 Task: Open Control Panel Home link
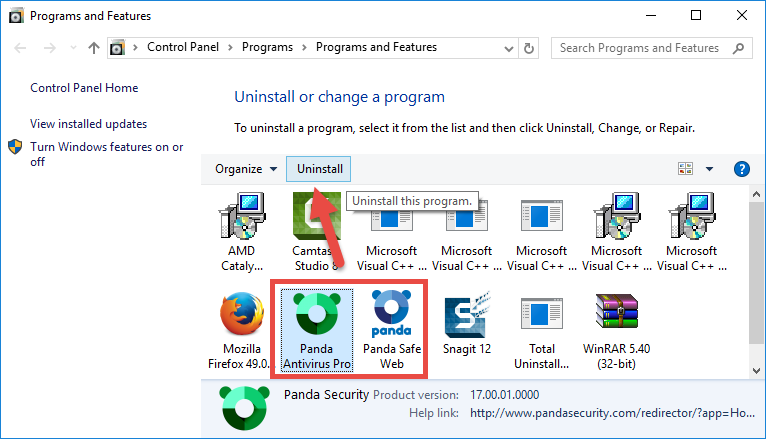[84, 88]
